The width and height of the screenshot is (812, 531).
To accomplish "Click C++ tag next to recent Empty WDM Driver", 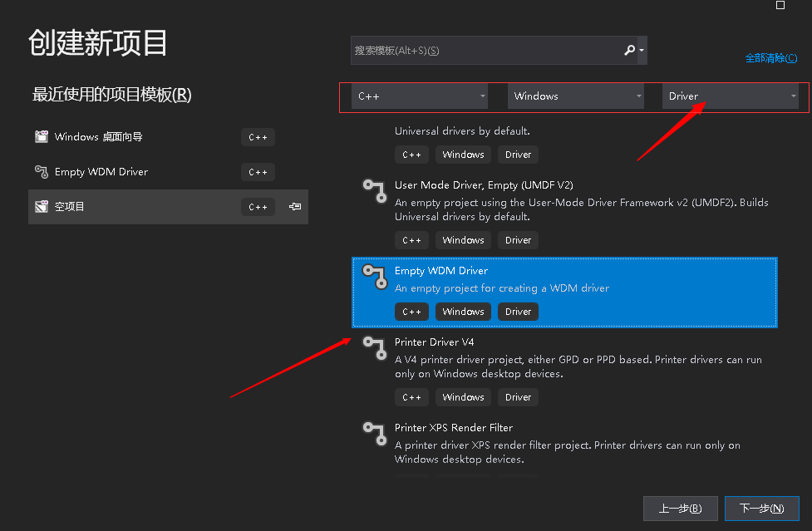I will tap(258, 172).
